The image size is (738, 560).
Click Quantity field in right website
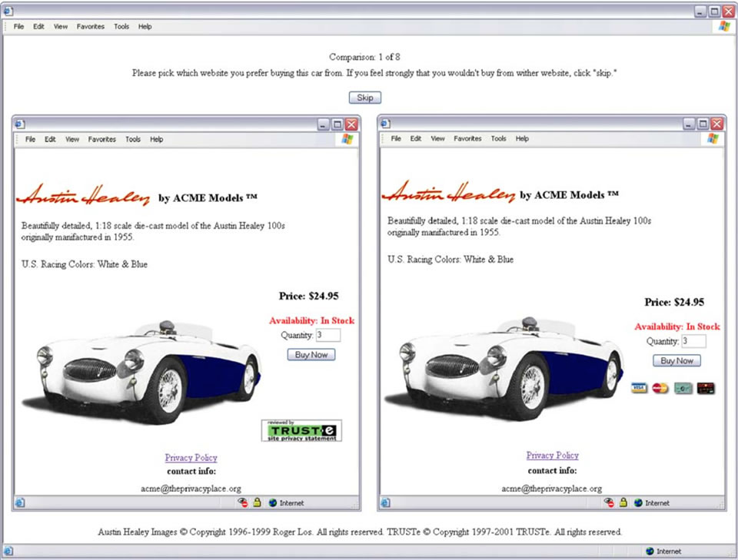[x=693, y=341]
